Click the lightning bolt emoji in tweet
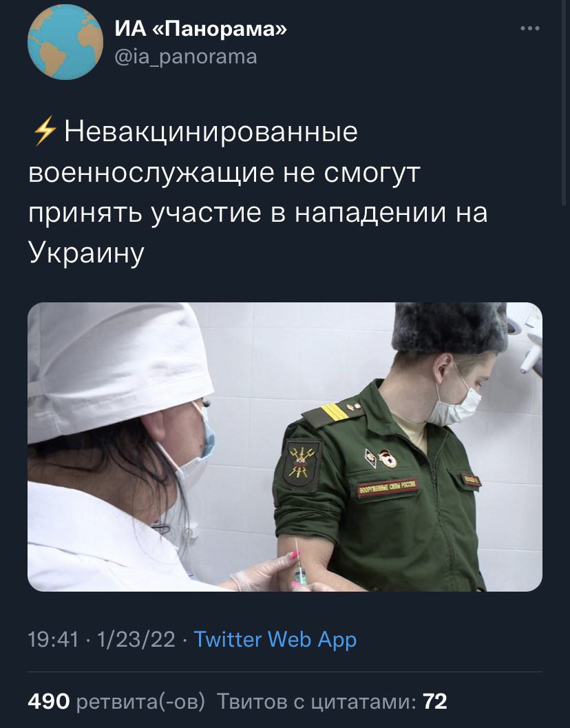Screen dimensions: 570x728 [45, 132]
